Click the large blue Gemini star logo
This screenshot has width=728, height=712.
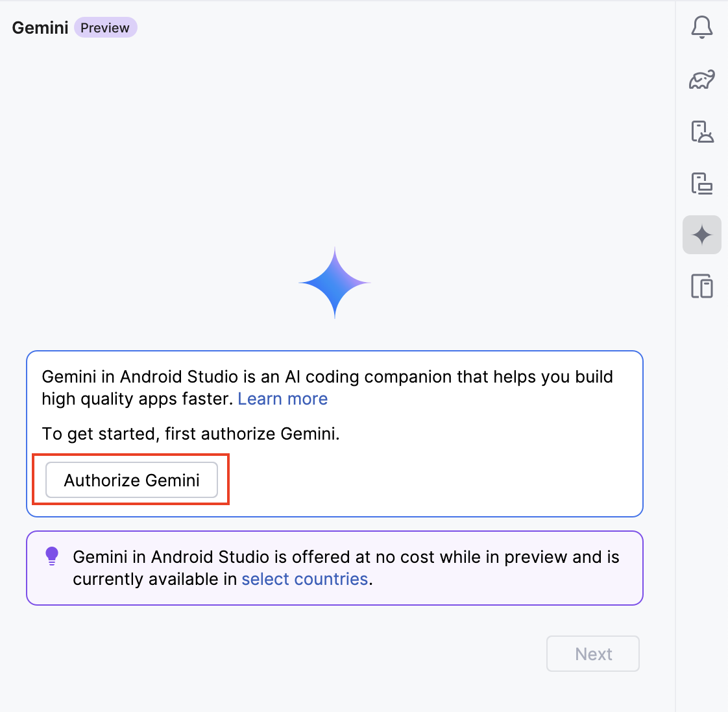(x=334, y=283)
